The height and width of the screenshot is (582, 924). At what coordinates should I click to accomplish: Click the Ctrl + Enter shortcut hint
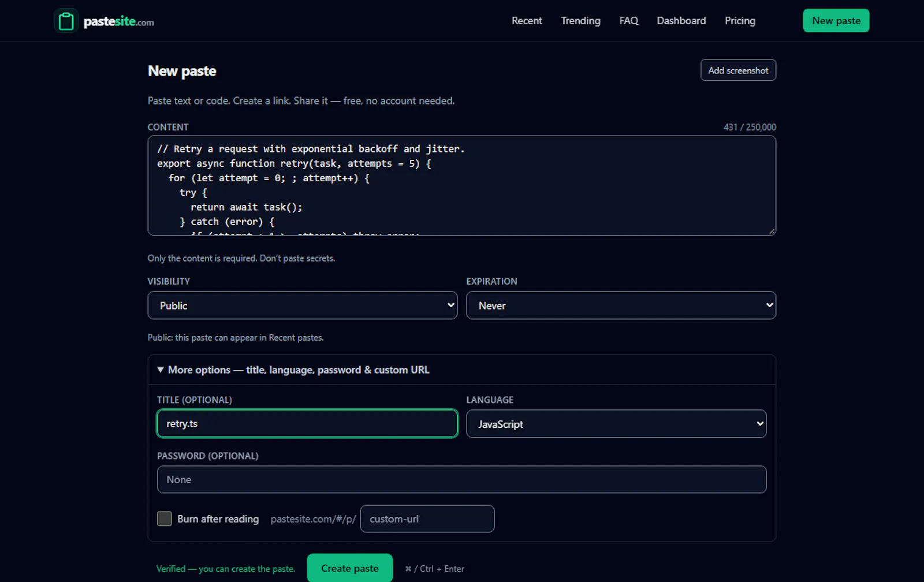tap(435, 569)
